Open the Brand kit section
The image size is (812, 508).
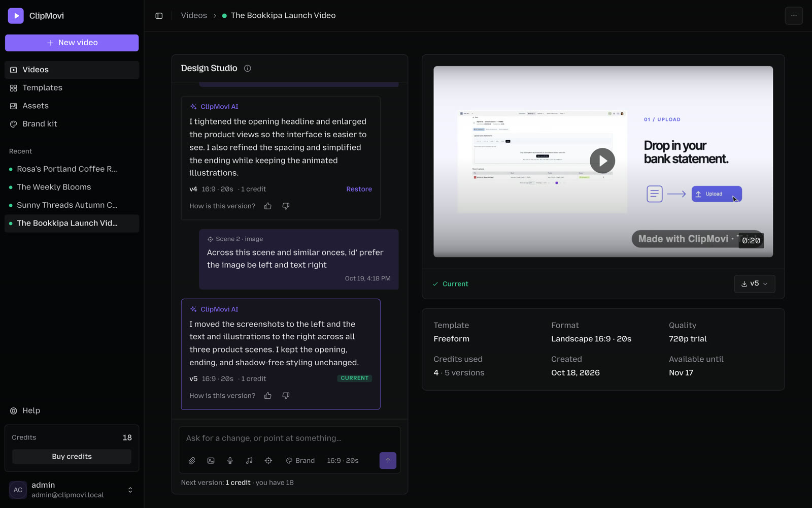tap(72, 124)
